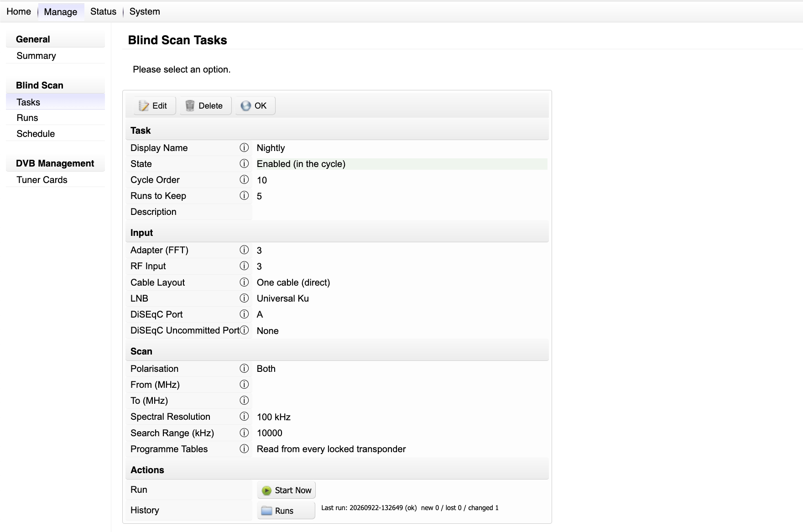Click the info icon for Runs to Keep
Screen dimensions: 803x532
(x=244, y=195)
